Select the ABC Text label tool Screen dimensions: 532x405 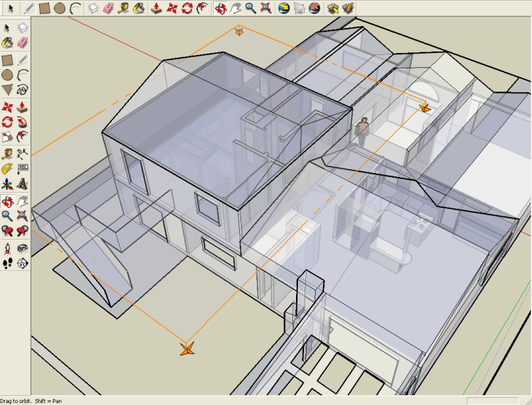[x=23, y=169]
